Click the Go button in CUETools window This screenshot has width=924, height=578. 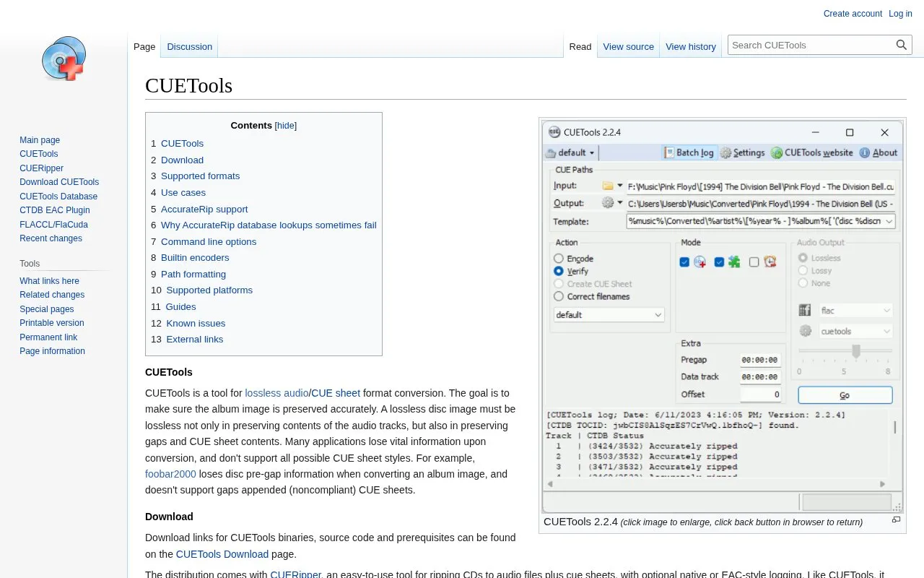coord(845,395)
